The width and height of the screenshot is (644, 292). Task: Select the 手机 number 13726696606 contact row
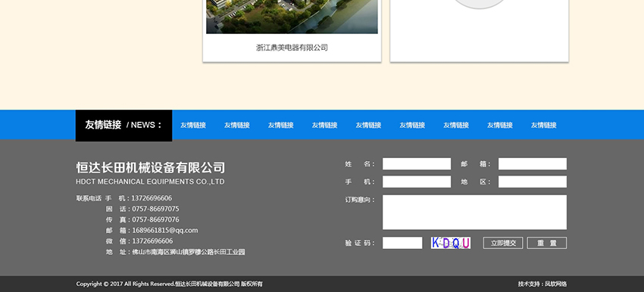(139, 198)
